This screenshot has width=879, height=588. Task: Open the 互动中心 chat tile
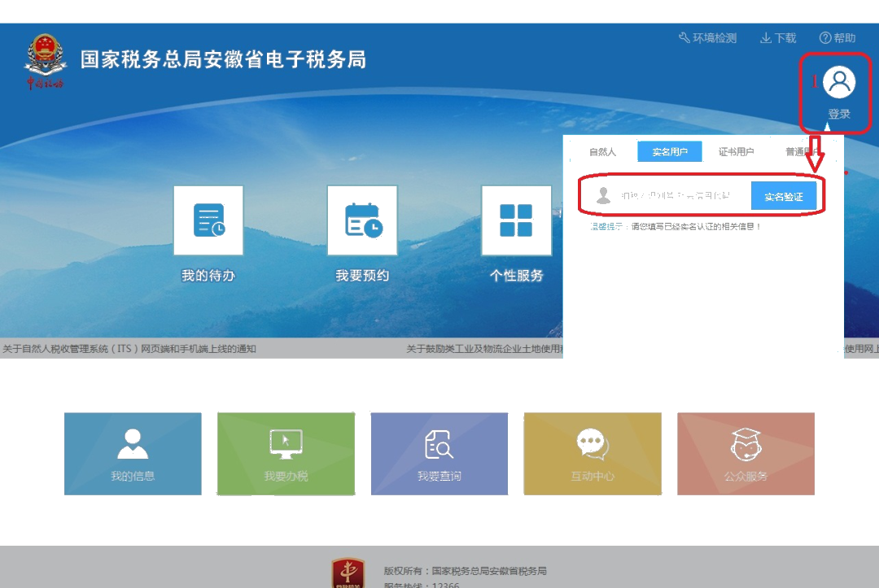593,454
